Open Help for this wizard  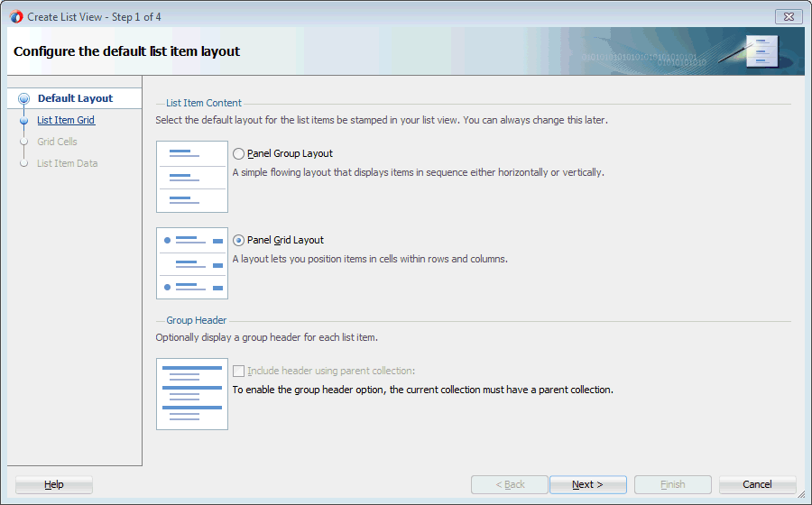tap(54, 485)
